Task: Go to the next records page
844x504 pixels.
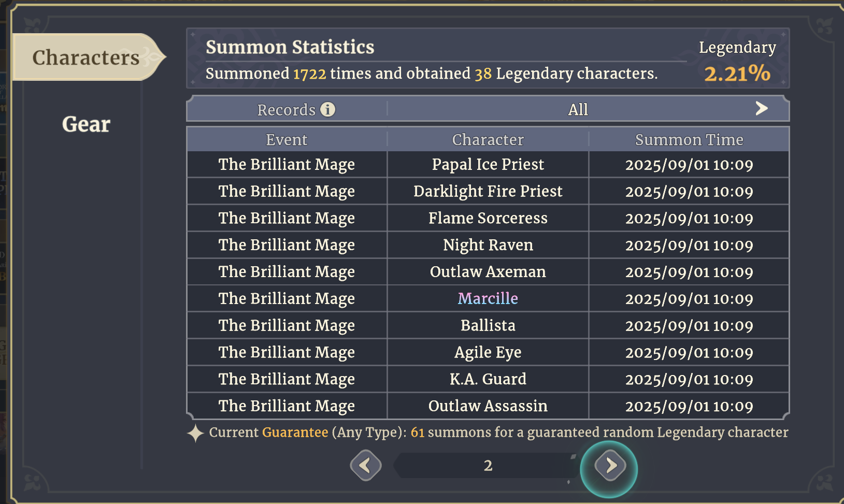Action: tap(610, 466)
